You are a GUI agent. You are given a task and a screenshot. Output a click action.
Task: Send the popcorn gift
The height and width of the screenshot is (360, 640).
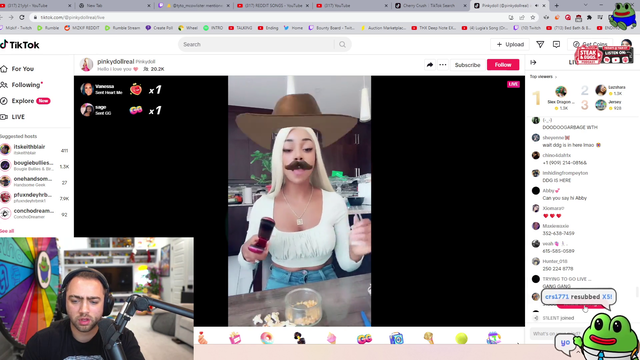[235, 338]
